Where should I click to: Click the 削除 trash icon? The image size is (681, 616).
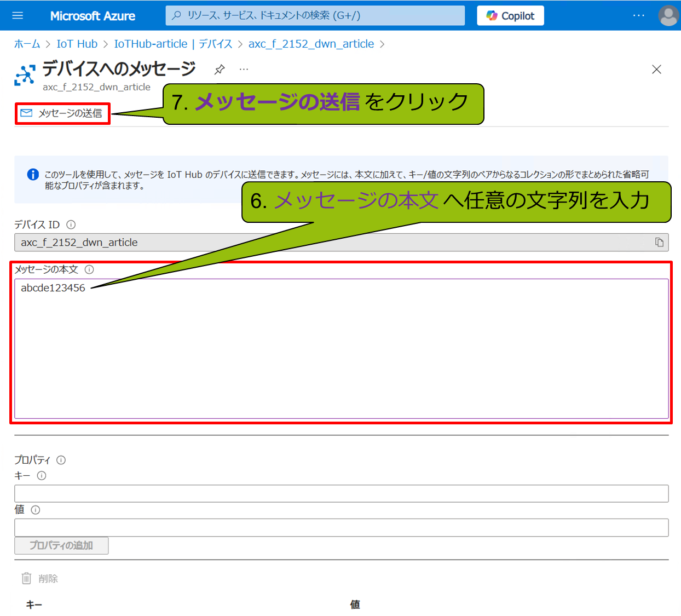(x=26, y=578)
